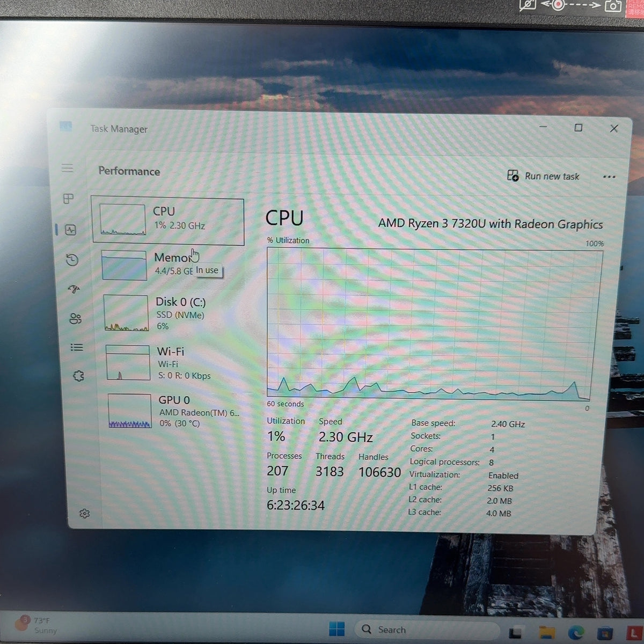Viewport: 644px width, 644px height.
Task: Minimize the Task Manager window
Action: coord(543,127)
